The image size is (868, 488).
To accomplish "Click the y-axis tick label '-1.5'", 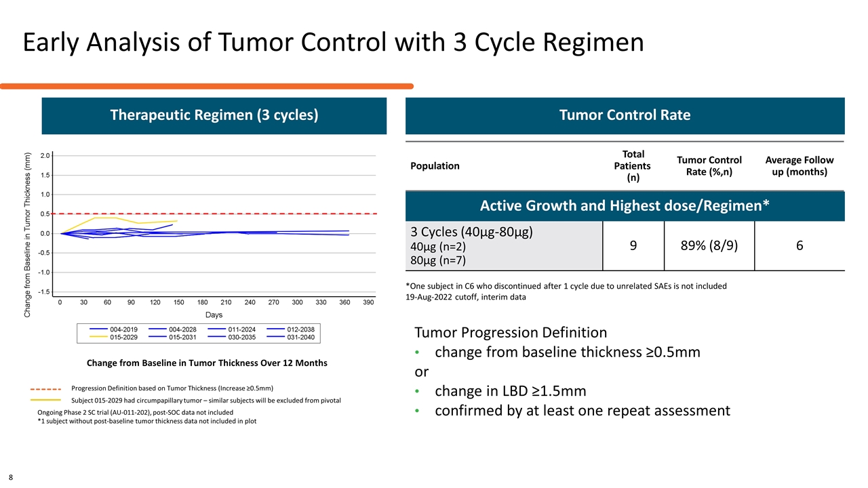I will coord(43,291).
